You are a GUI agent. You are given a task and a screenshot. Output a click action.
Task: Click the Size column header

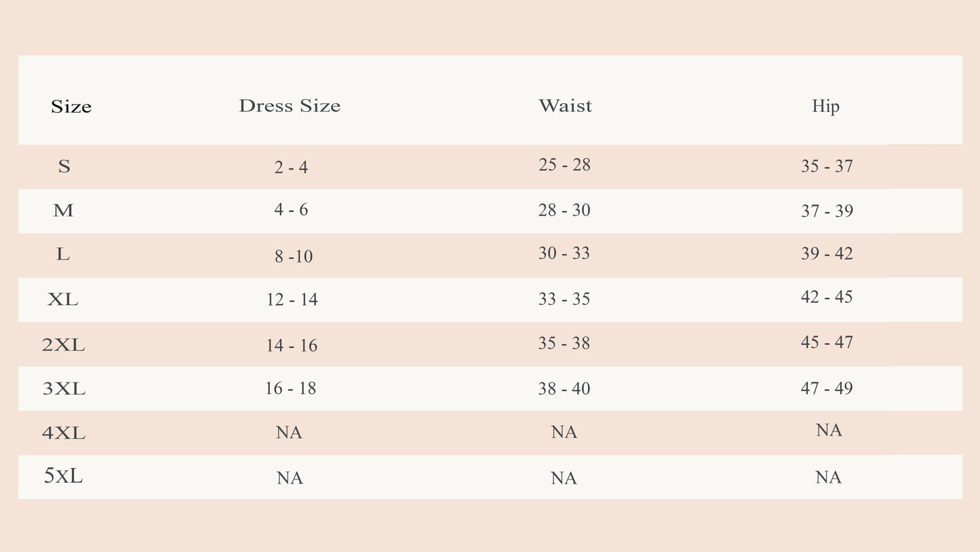[x=71, y=106]
